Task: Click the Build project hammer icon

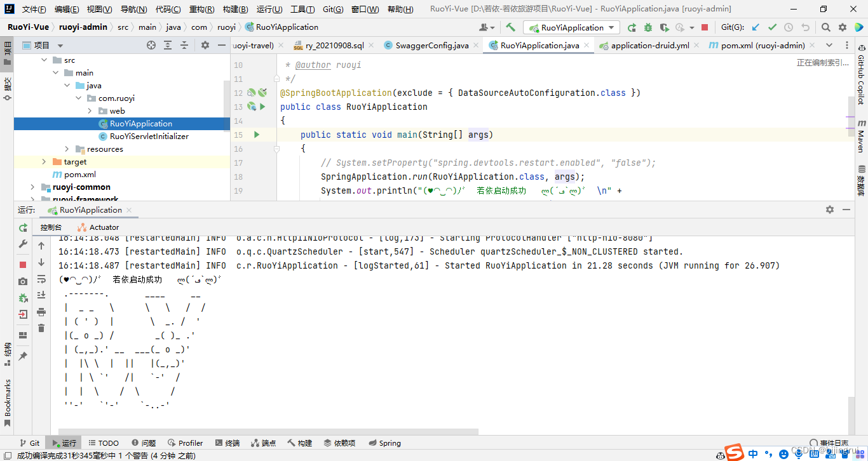Action: (511, 27)
